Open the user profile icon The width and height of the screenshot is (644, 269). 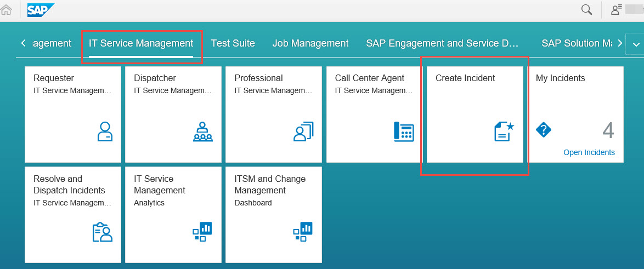tap(617, 9)
